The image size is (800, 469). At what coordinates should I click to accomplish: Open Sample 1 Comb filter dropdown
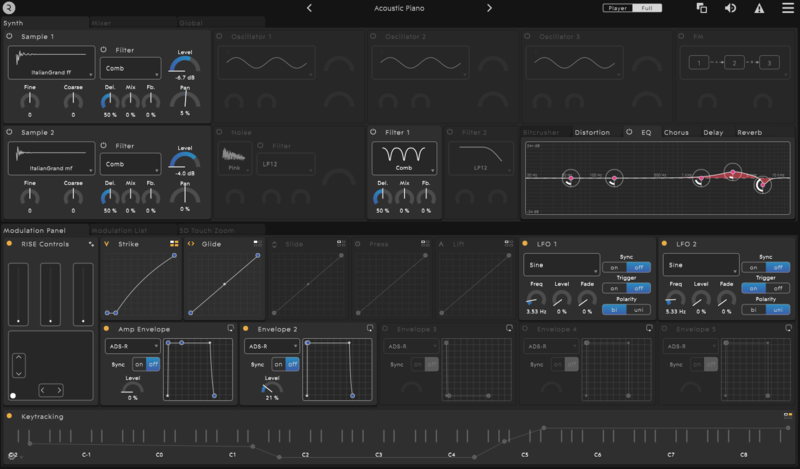130,68
